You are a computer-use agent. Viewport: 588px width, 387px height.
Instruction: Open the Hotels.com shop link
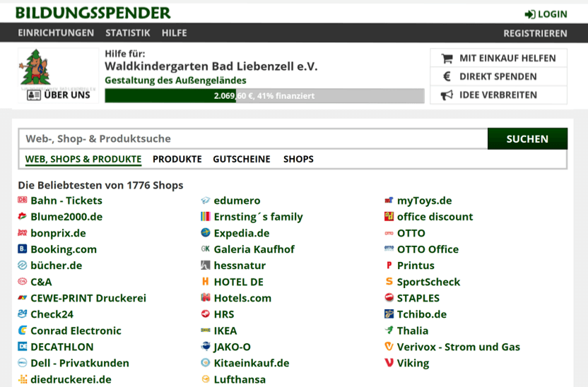tap(242, 298)
